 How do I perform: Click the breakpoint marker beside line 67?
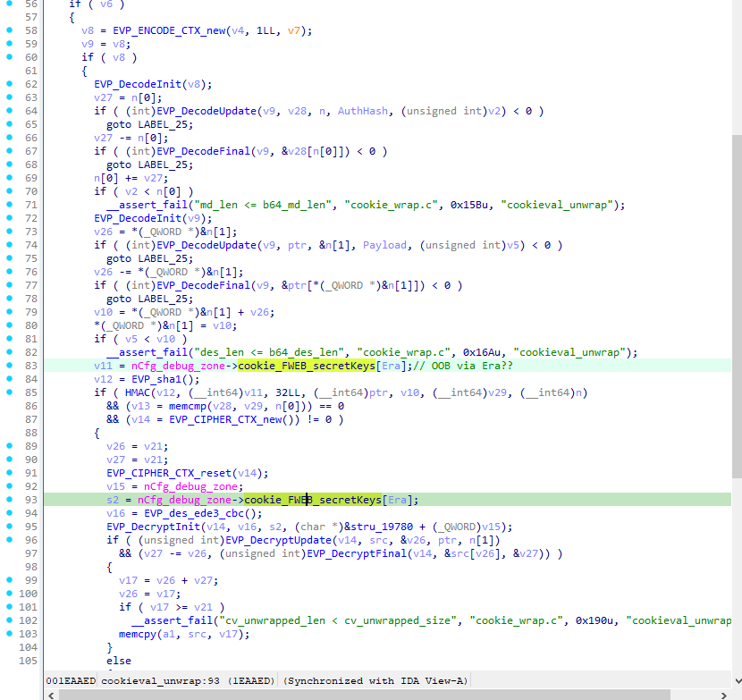click(x=9, y=150)
